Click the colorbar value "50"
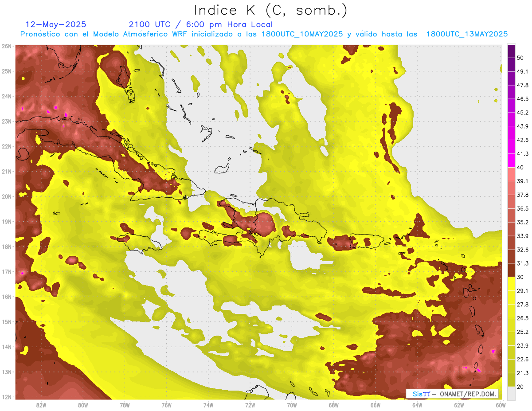Image resolution: width=532 pixels, height=411 pixels. (x=520, y=58)
